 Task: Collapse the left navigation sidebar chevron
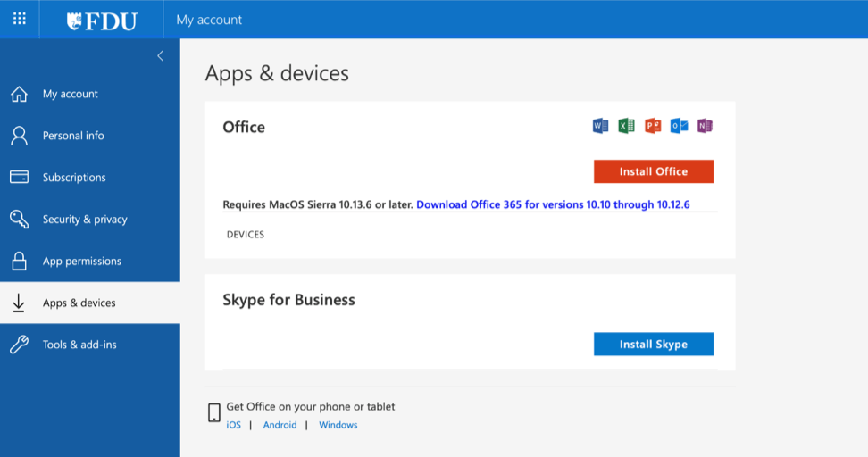click(x=161, y=56)
